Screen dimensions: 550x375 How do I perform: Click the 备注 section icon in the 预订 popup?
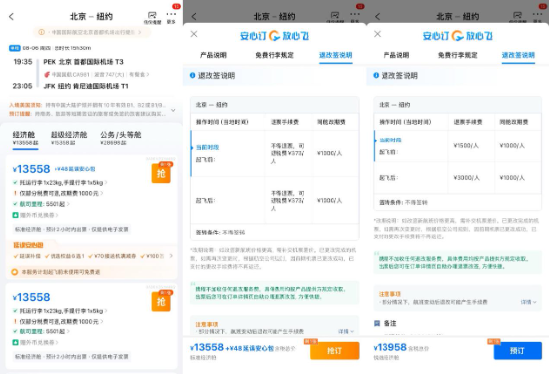pyautogui.click(x=377, y=323)
